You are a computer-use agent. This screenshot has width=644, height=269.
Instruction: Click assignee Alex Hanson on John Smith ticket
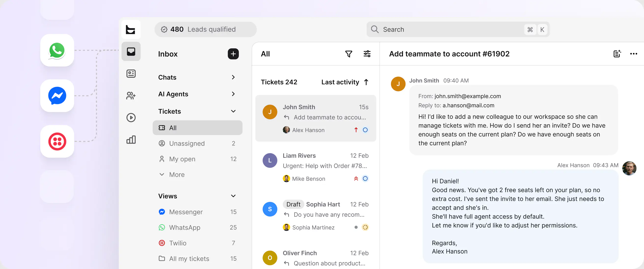304,130
